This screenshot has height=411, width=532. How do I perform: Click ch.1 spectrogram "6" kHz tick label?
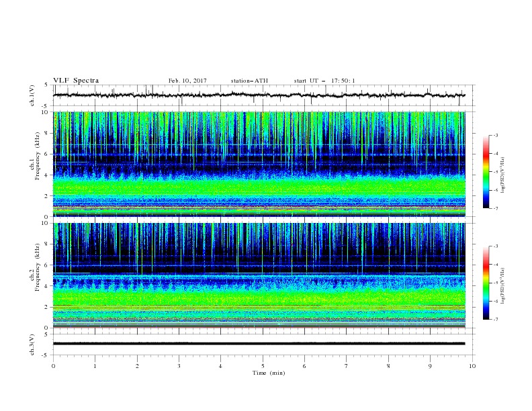coord(46,154)
